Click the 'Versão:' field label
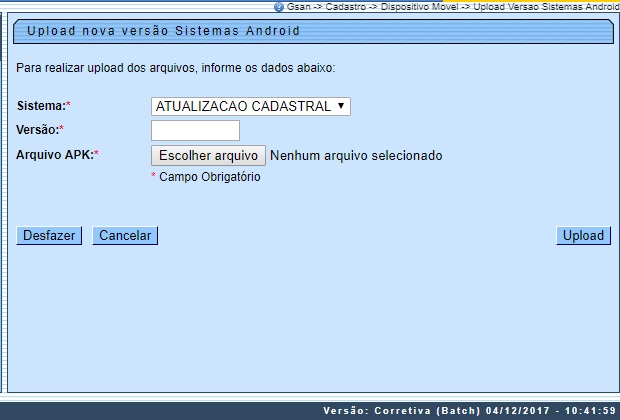The width and height of the screenshot is (620, 420). click(38, 129)
